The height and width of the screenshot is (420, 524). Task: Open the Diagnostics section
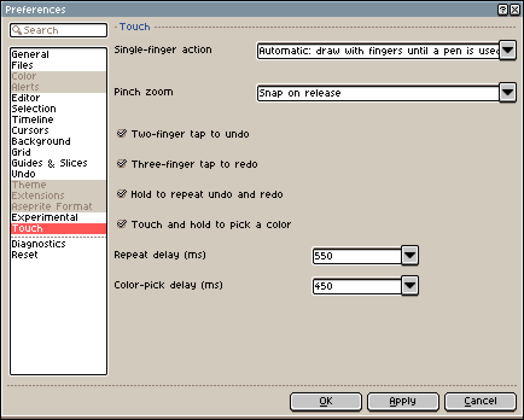[59, 244]
